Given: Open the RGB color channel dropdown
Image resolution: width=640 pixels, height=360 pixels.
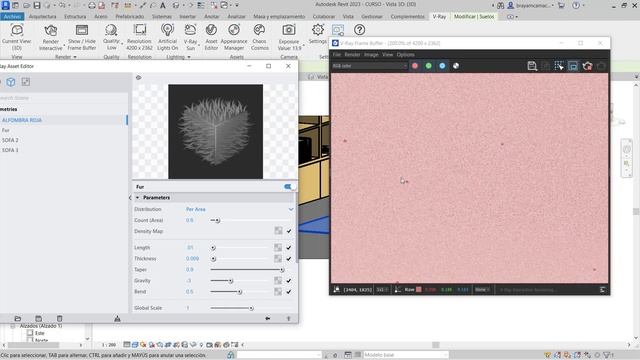Looking at the screenshot, I should click(x=369, y=66).
